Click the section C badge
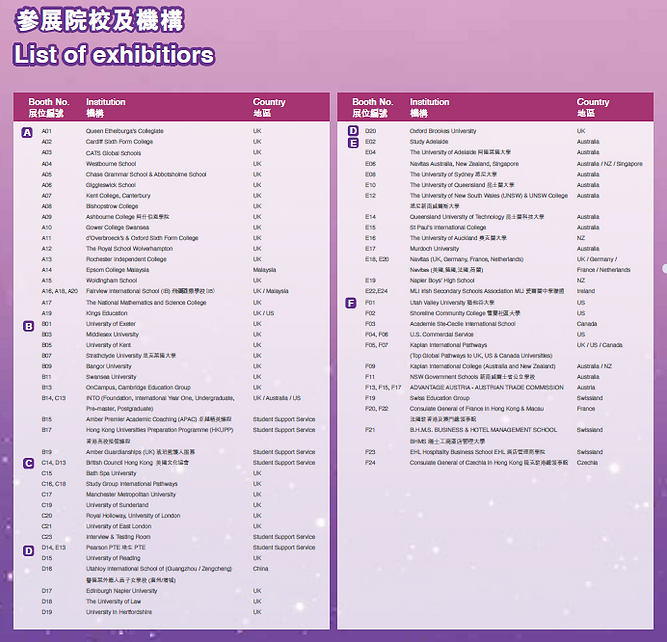Image resolution: width=667 pixels, height=642 pixels. tap(29, 463)
